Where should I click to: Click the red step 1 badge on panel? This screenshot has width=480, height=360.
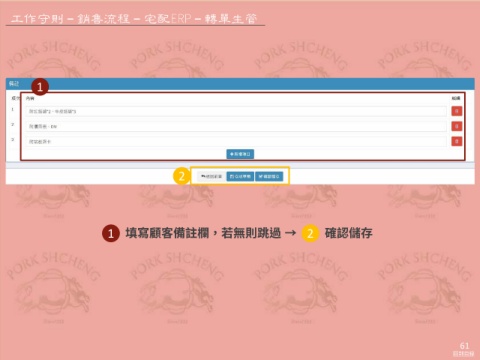click(x=40, y=87)
